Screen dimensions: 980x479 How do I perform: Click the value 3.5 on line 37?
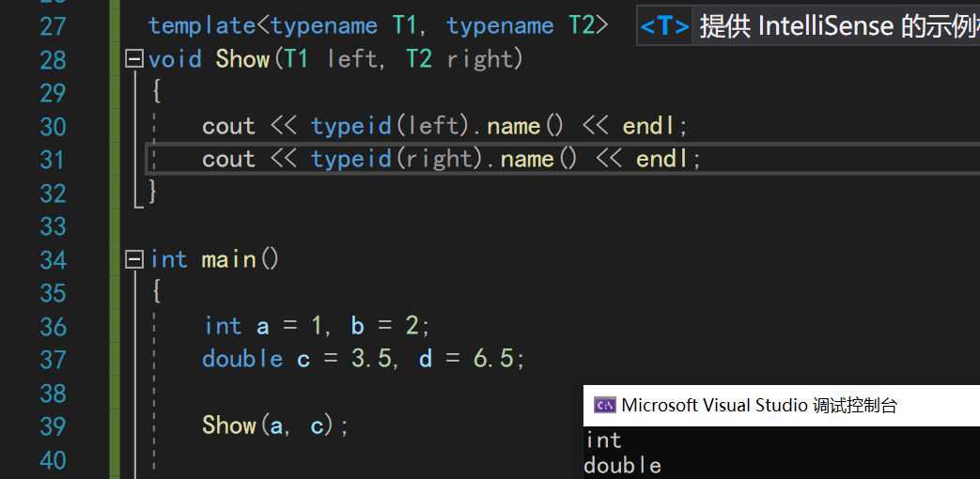(370, 359)
